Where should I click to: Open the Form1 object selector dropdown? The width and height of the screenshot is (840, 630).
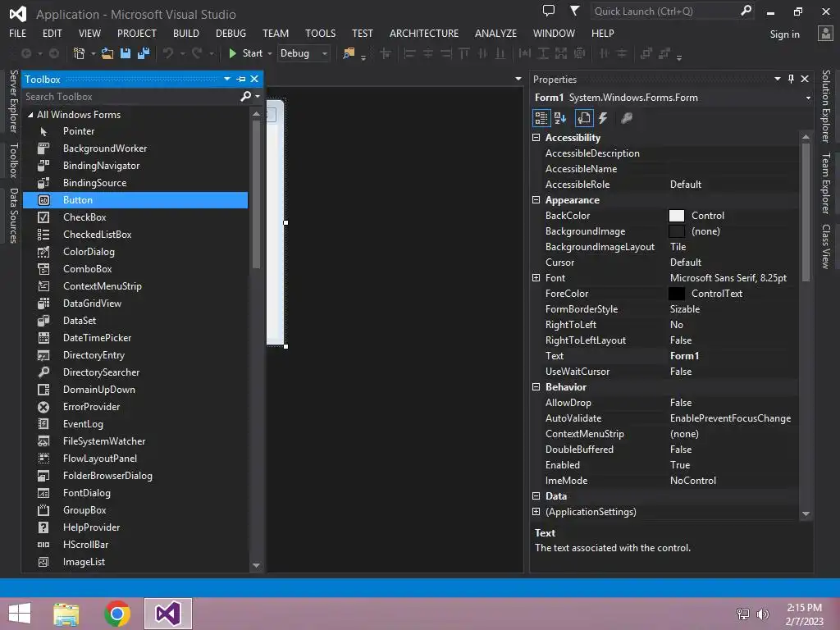coord(808,98)
